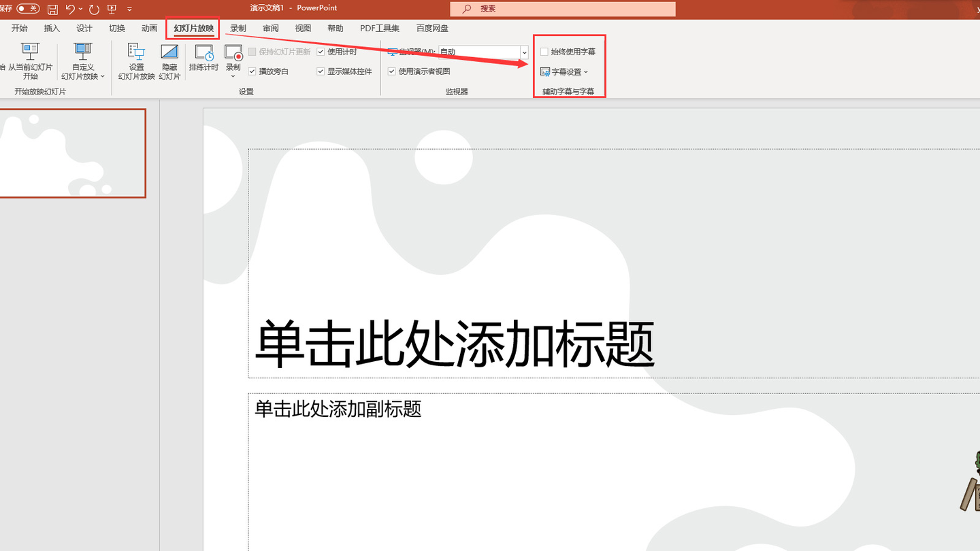Screen dimensions: 980x551
Task: Uncheck 使用演示者视图
Action: pyautogui.click(x=391, y=71)
